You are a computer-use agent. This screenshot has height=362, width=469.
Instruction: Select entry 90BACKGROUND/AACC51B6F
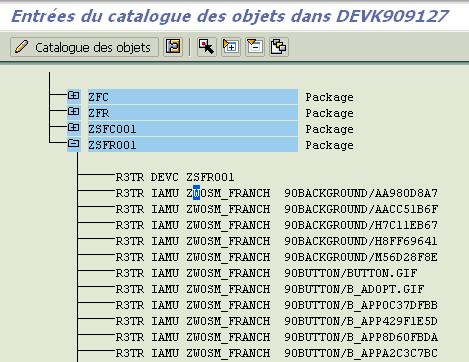(x=276, y=209)
